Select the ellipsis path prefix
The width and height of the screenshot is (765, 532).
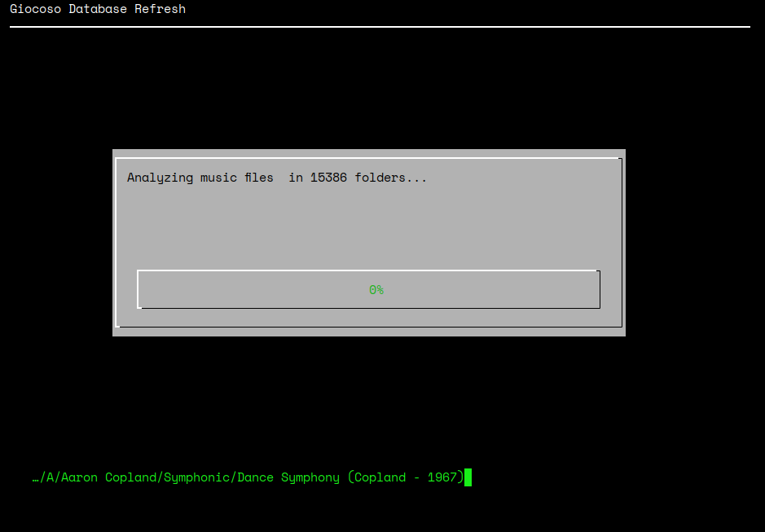click(x=34, y=477)
